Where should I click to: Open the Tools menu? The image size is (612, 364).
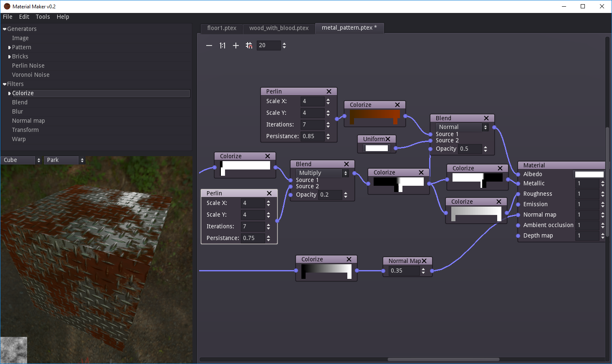pyautogui.click(x=43, y=17)
